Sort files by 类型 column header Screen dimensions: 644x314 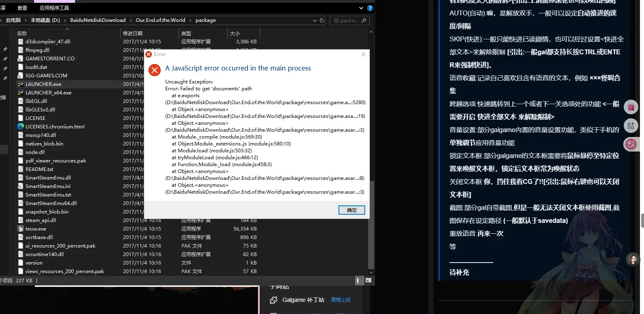pos(186,33)
